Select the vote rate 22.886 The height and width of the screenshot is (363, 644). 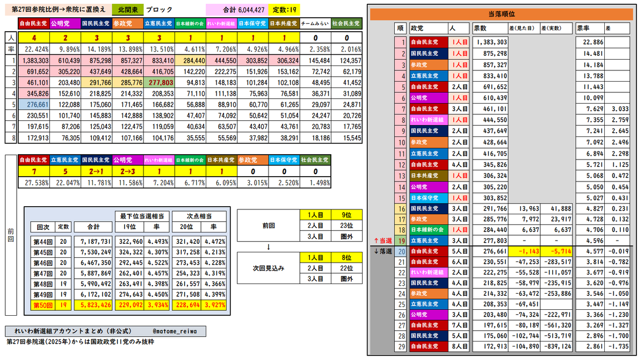point(590,42)
